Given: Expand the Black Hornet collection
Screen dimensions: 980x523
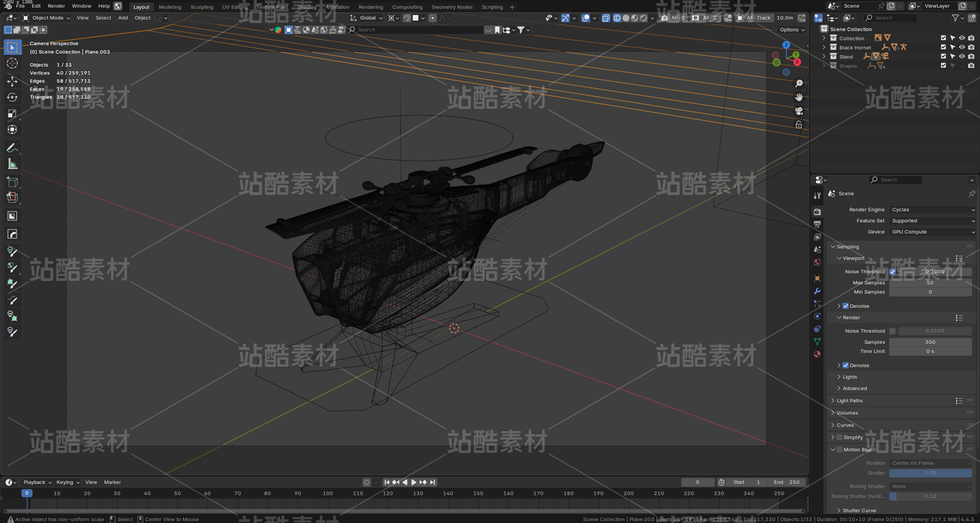Looking at the screenshot, I should pyautogui.click(x=825, y=47).
